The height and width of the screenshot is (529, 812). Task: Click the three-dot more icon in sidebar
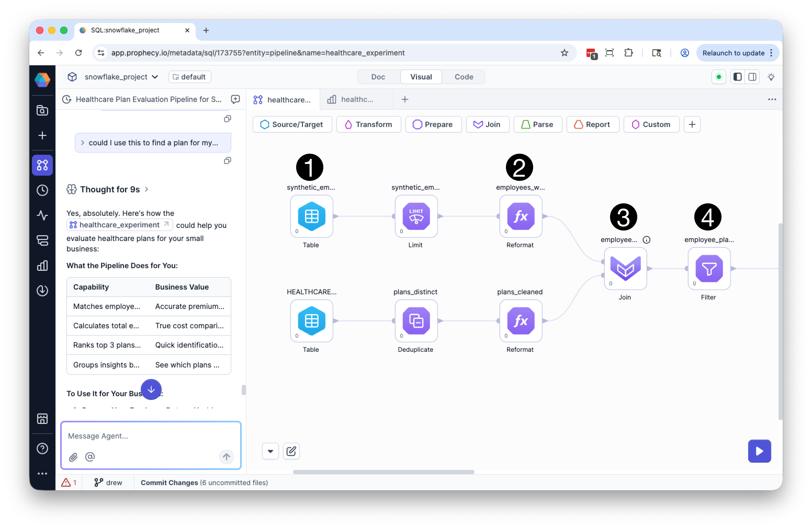[x=42, y=474]
